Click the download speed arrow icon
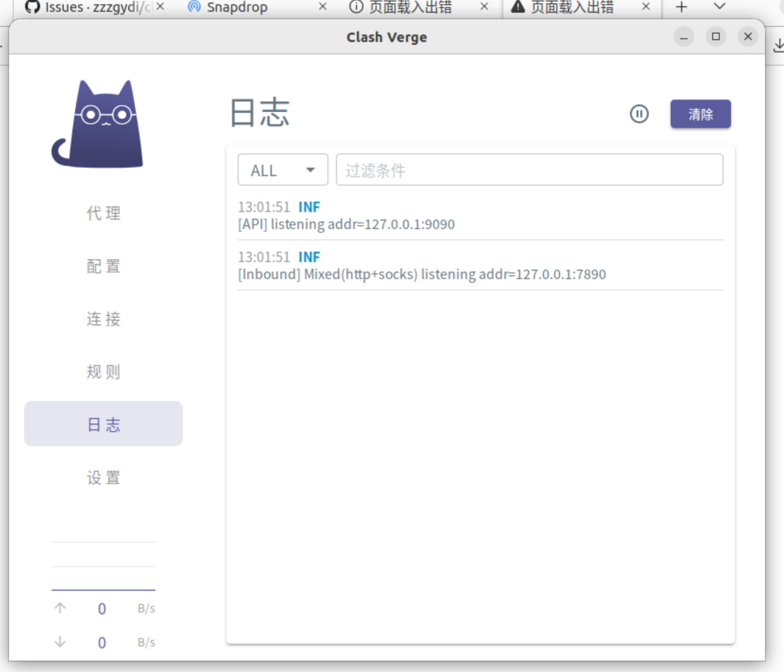The width and height of the screenshot is (784, 672). click(x=60, y=642)
